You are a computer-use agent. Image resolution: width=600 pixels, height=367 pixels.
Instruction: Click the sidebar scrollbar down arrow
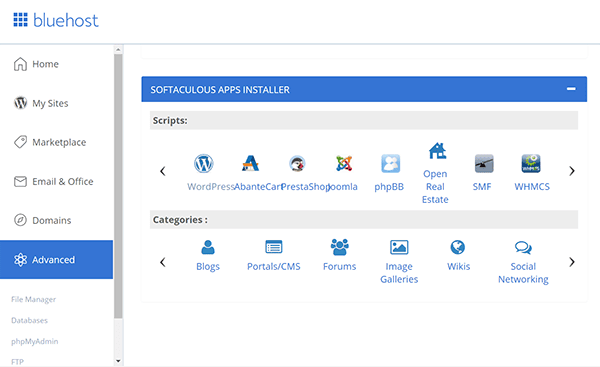(118, 361)
